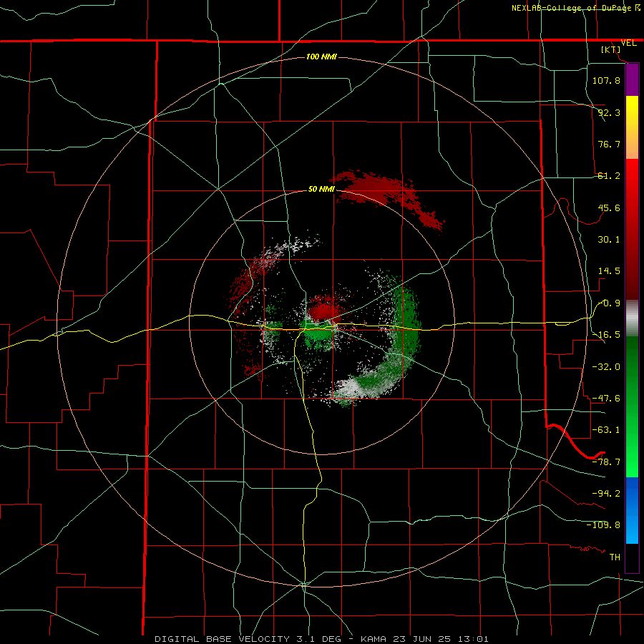Select the 14.5 velocity scale value

click(609, 271)
